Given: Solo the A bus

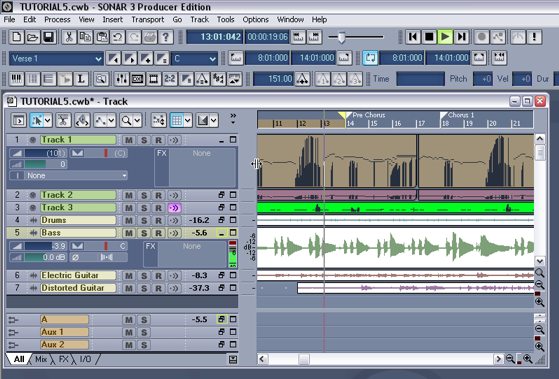Looking at the screenshot, I should pos(144,320).
